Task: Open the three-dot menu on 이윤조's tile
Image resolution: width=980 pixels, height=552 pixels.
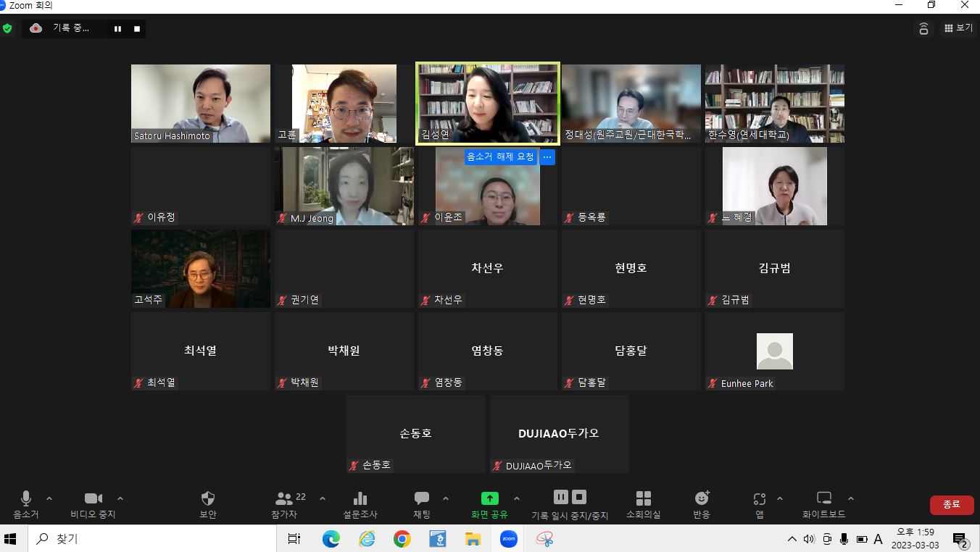Action: [547, 157]
